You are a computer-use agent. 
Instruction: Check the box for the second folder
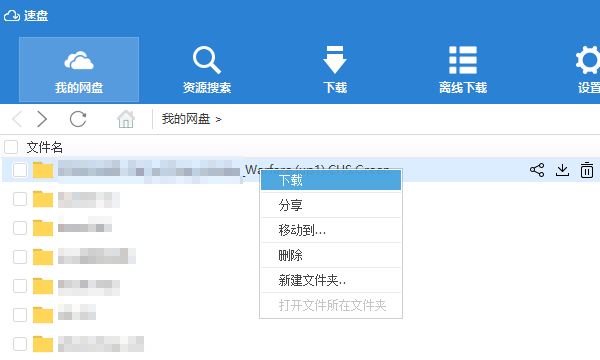pos(20,199)
